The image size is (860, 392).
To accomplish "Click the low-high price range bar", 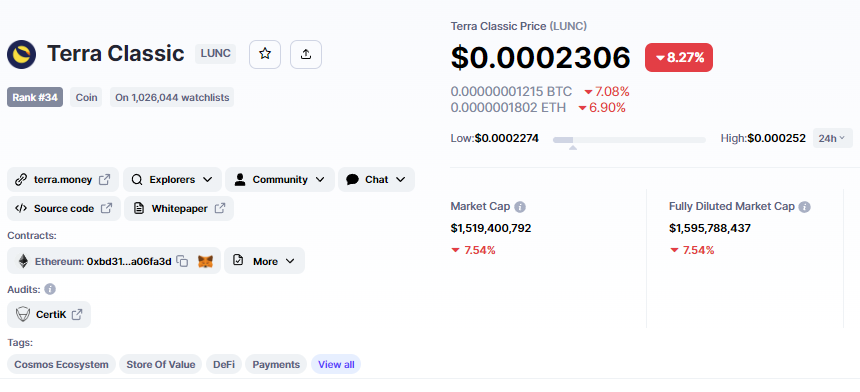I will point(629,140).
